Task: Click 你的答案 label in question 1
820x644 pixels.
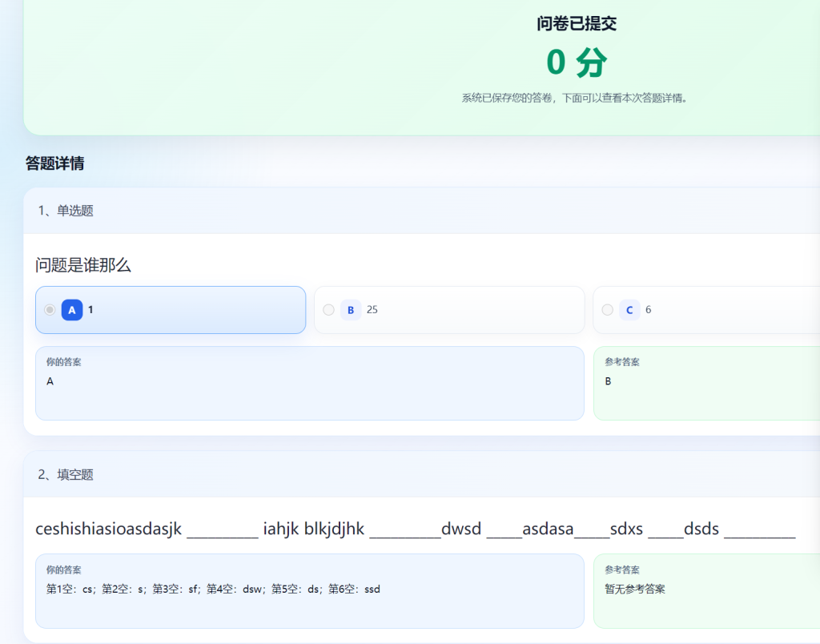Action: tap(64, 362)
